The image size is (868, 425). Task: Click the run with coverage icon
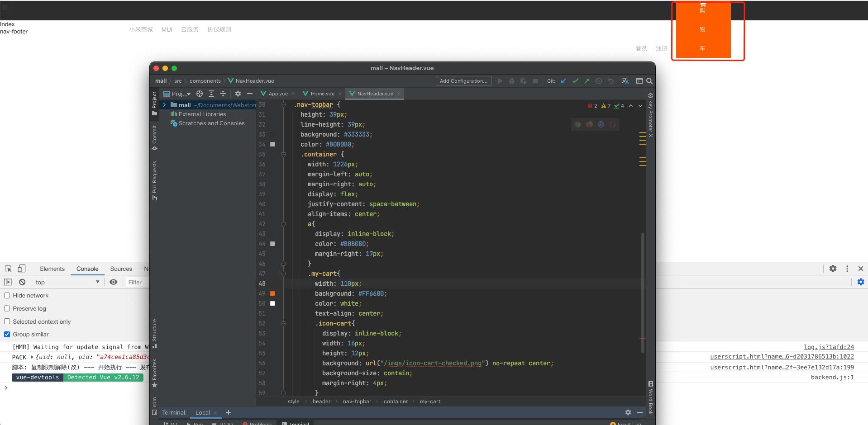[x=524, y=81]
